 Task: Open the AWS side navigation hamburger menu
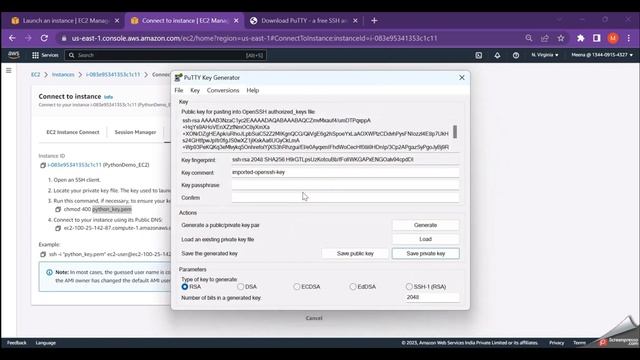point(9,71)
